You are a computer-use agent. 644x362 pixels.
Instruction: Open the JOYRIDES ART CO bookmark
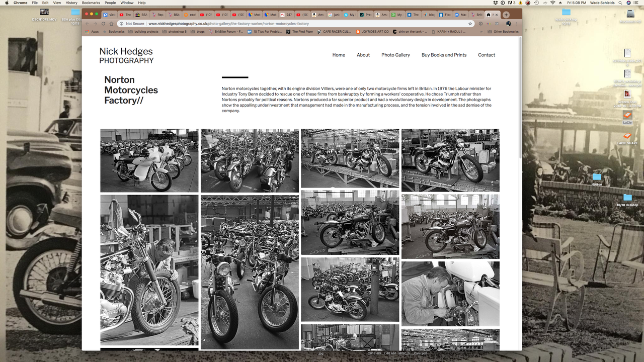click(372, 32)
